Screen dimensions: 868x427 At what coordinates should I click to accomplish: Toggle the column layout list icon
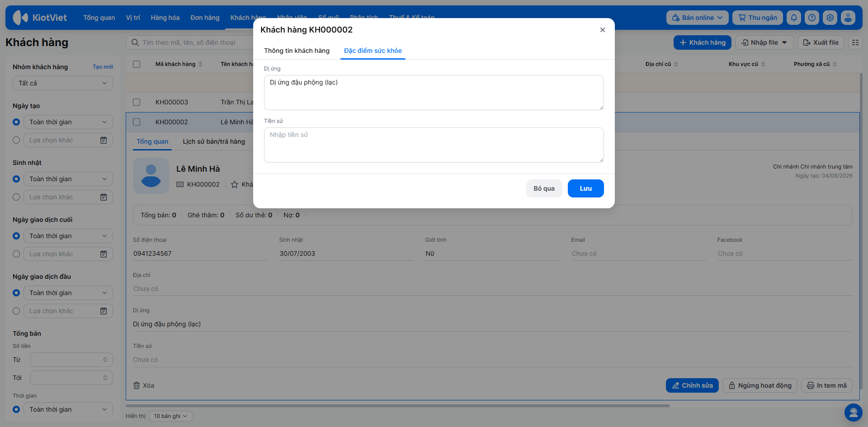(x=855, y=42)
